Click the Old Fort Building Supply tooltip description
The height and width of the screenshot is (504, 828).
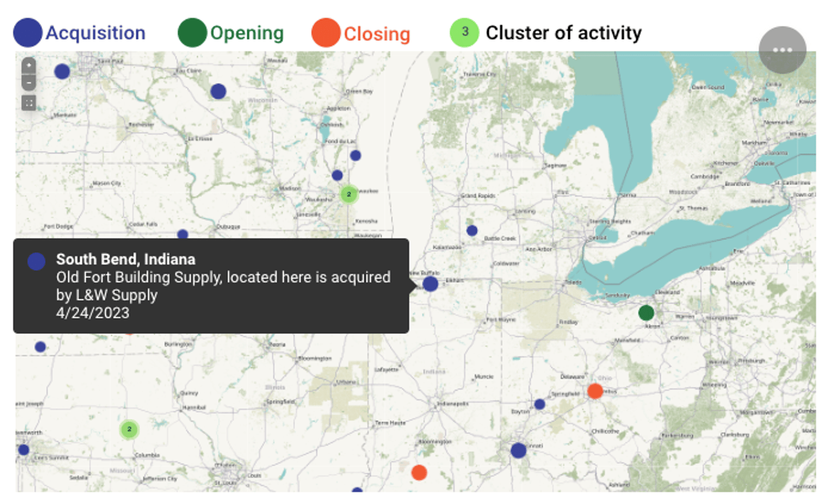pos(223,286)
